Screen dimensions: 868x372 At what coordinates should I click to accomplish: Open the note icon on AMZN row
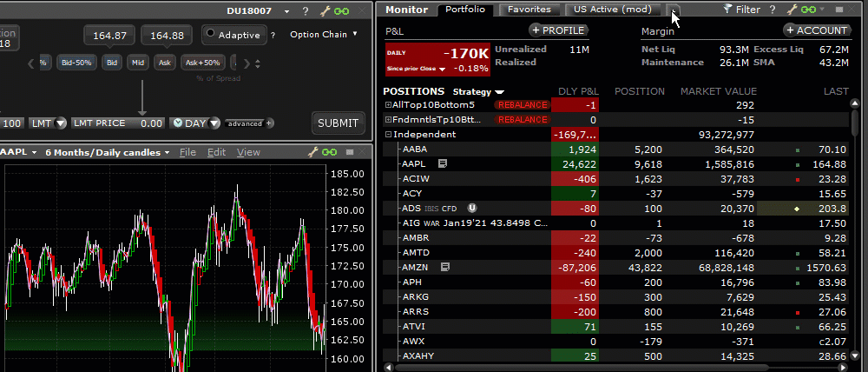click(444, 267)
